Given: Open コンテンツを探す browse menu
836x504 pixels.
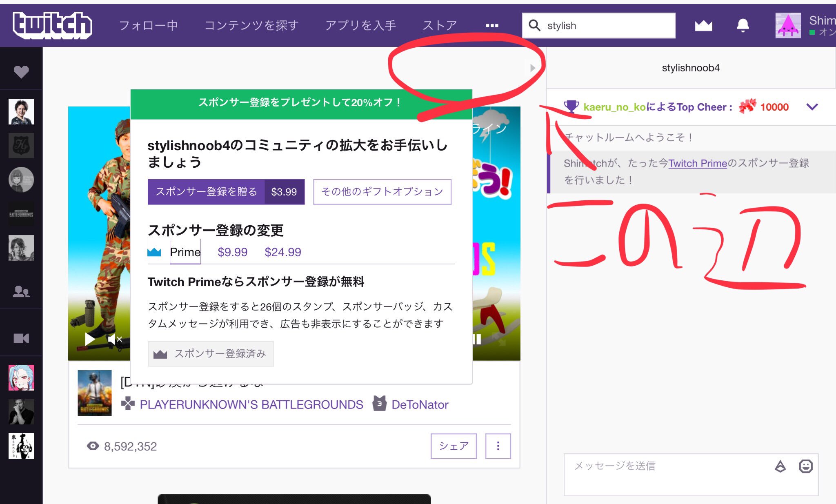Looking at the screenshot, I should pyautogui.click(x=251, y=25).
